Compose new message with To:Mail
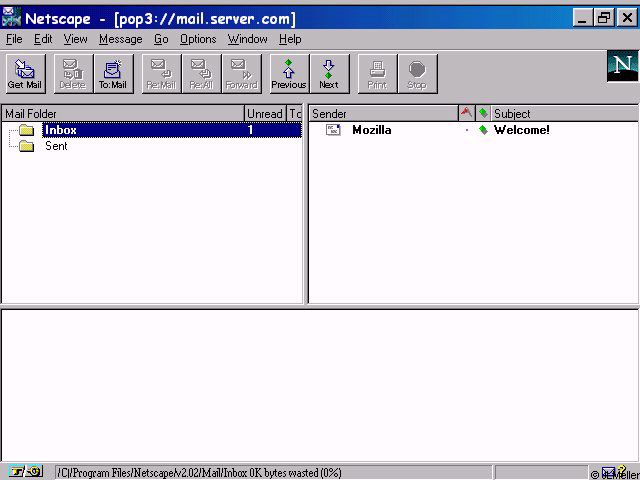The image size is (640, 480). (113, 74)
